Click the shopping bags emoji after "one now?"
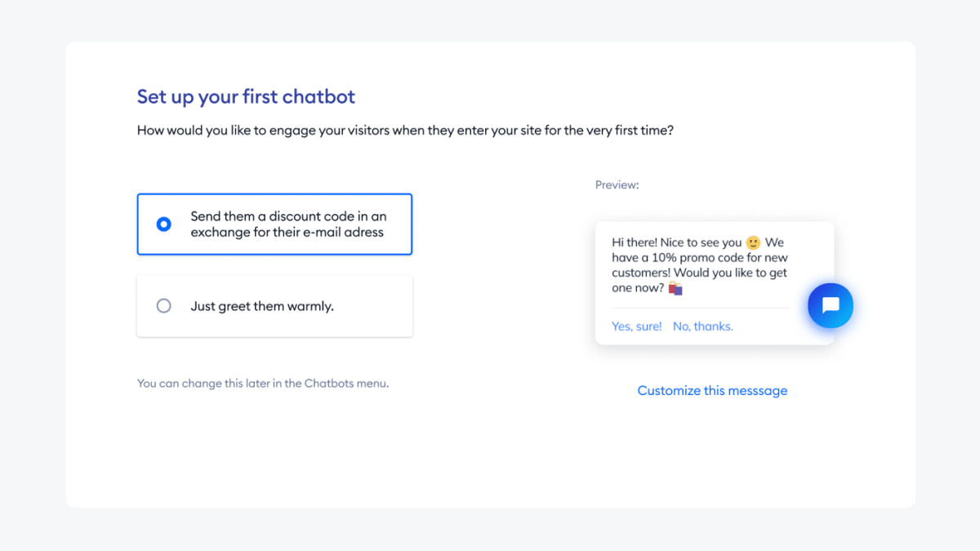 [675, 288]
